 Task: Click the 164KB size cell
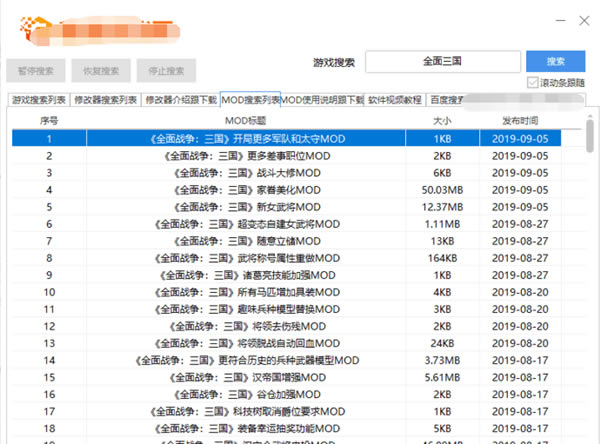(442, 258)
